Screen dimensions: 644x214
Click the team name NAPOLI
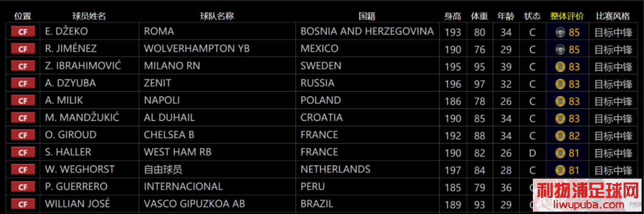(x=162, y=100)
